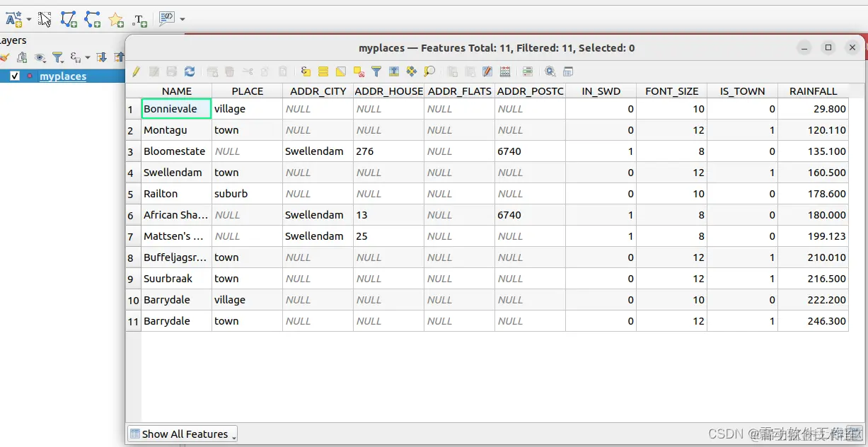The width and height of the screenshot is (868, 447).
Task: Open annotation layer dropdown arrow
Action: pyautogui.click(x=29, y=19)
